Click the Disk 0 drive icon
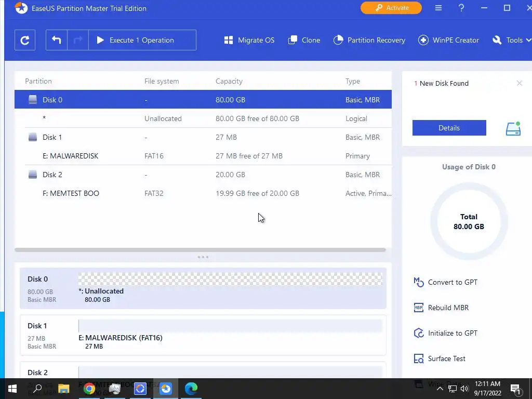 pos(33,99)
